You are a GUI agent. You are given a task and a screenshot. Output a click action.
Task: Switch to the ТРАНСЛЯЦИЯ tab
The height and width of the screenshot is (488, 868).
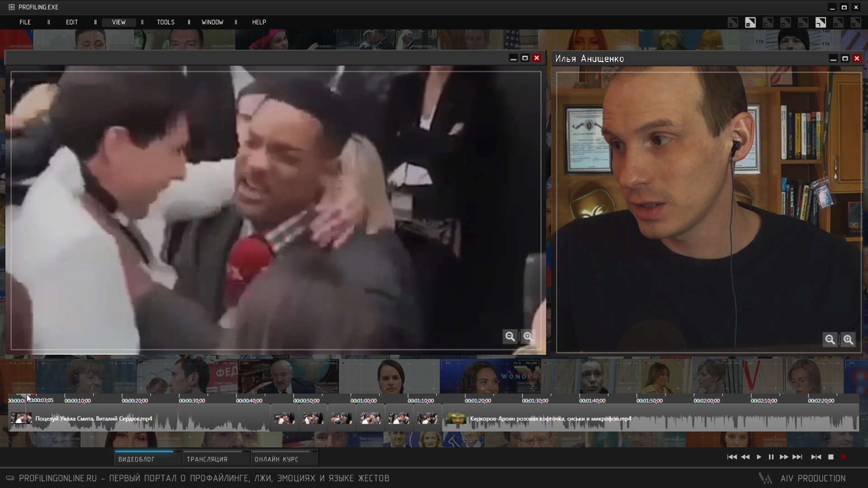coord(207,459)
